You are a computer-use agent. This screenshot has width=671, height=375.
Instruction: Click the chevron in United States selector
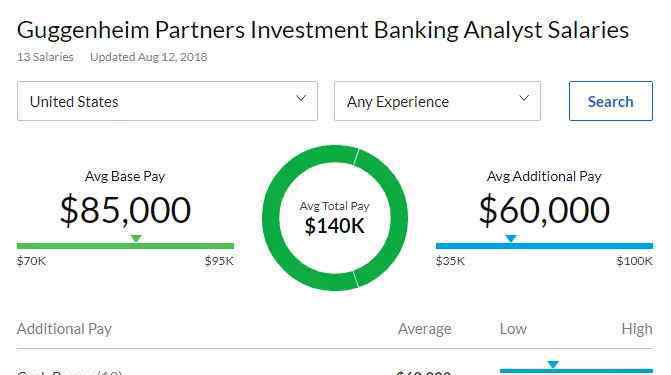(301, 98)
